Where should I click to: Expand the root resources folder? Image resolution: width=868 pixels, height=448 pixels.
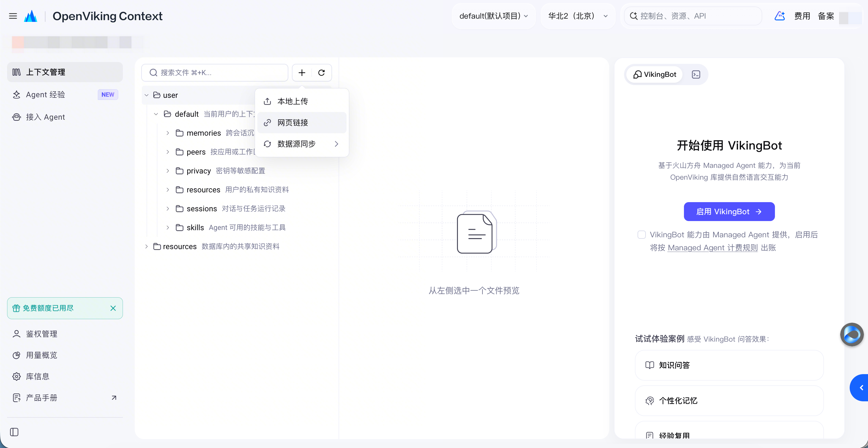click(146, 246)
